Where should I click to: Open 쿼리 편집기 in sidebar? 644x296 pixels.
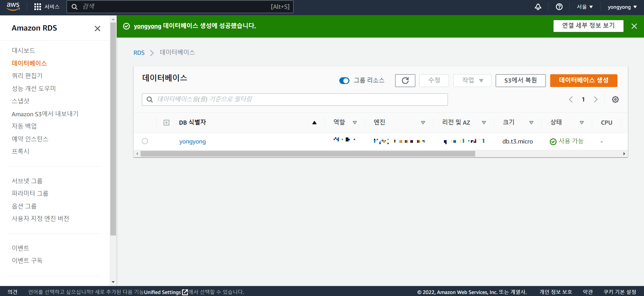point(27,76)
